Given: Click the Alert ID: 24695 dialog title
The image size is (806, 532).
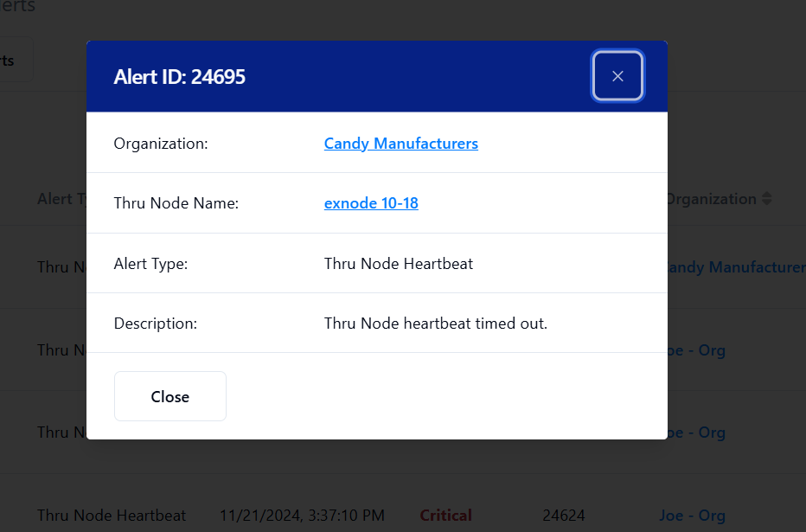Looking at the screenshot, I should point(180,77).
